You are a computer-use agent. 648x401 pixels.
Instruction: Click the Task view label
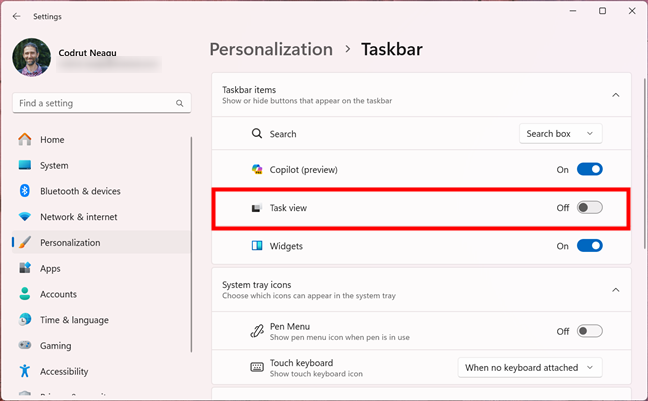288,208
